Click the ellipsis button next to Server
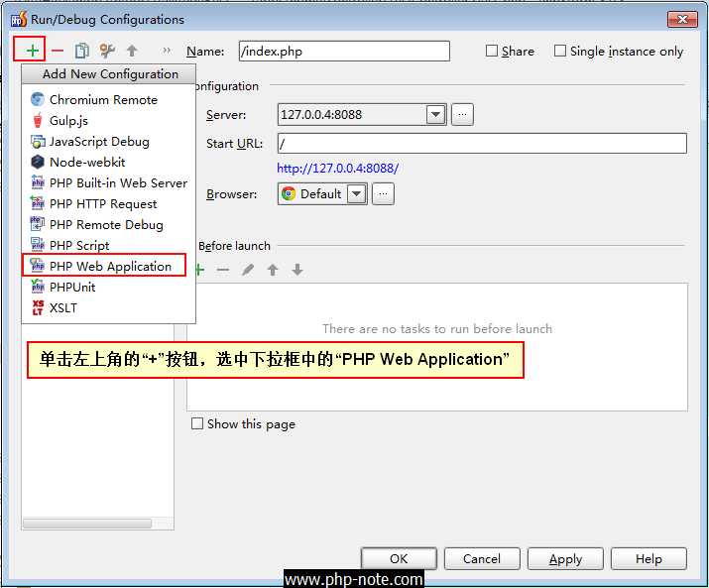709x588 pixels. pos(462,114)
